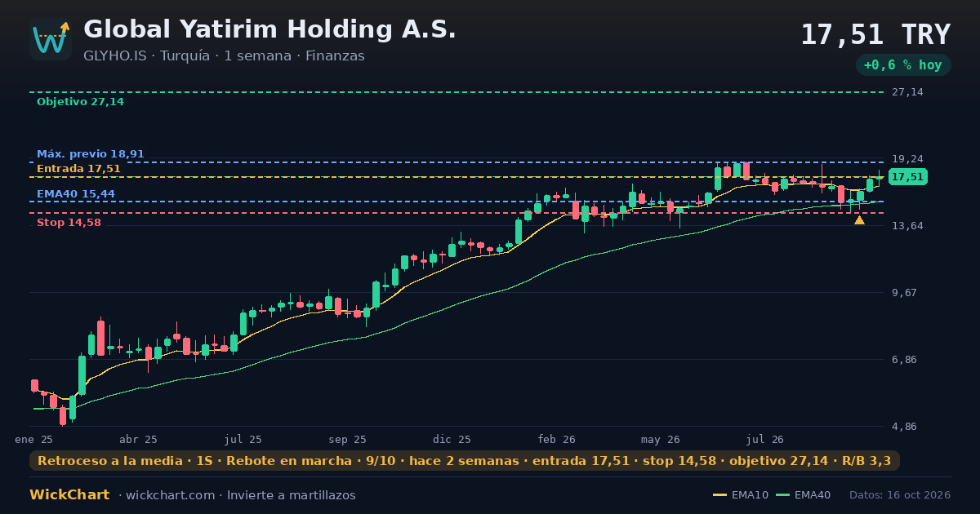The height and width of the screenshot is (514, 980).
Task: Click the EMA40 15,44 label
Action: point(76,194)
